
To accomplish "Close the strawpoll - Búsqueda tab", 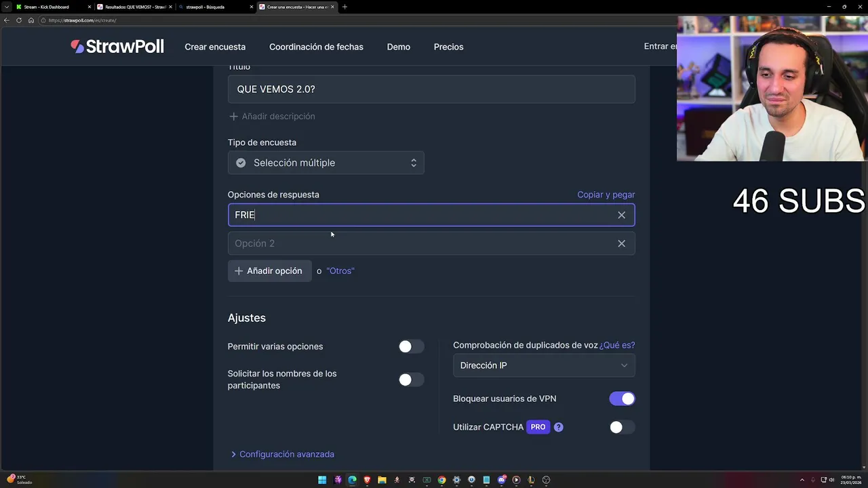I will tap(252, 7).
